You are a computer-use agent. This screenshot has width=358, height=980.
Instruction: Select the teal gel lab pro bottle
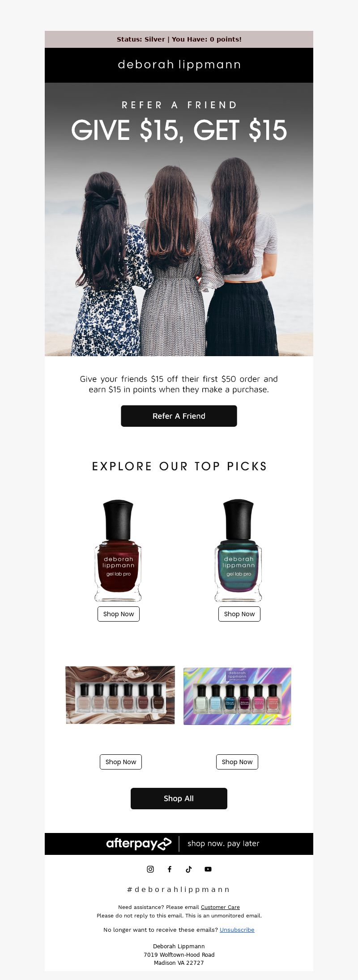point(239,551)
